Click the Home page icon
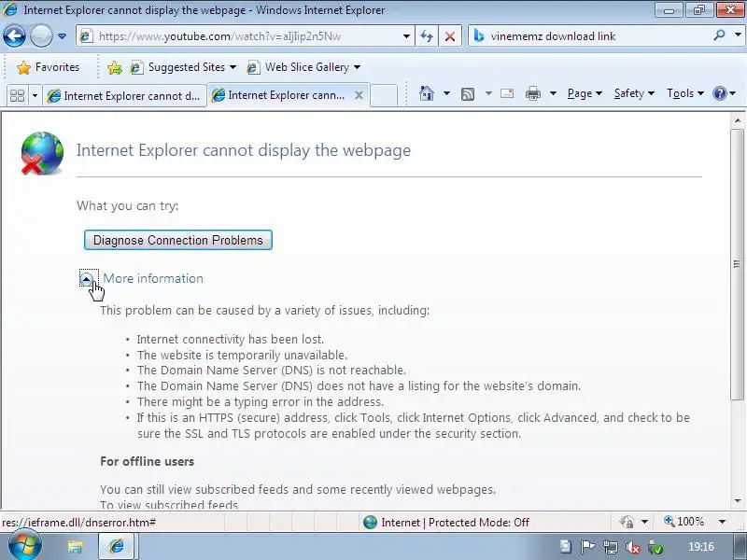747x560 pixels. pyautogui.click(x=427, y=93)
